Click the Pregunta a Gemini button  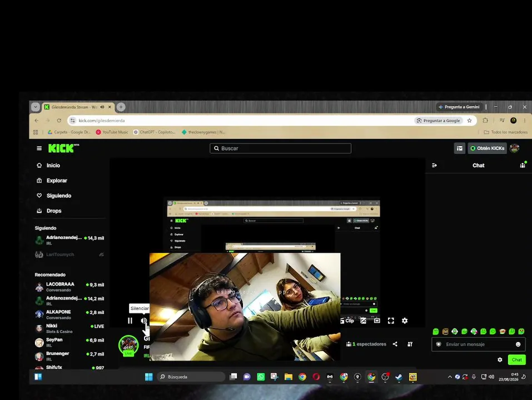(459, 107)
